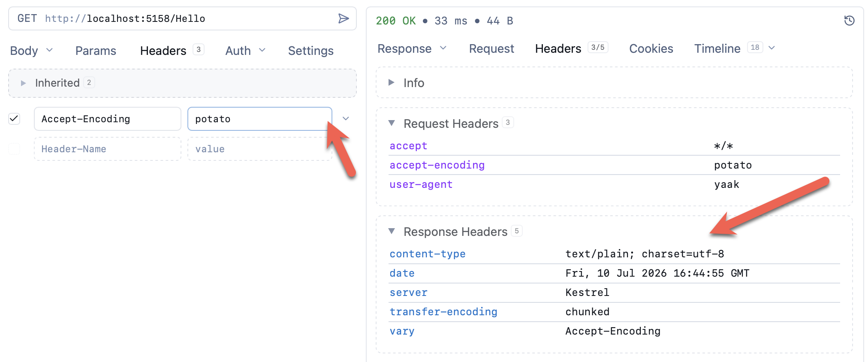Select the response Headers 3/5 tab
868x362 pixels.
pos(571,48)
